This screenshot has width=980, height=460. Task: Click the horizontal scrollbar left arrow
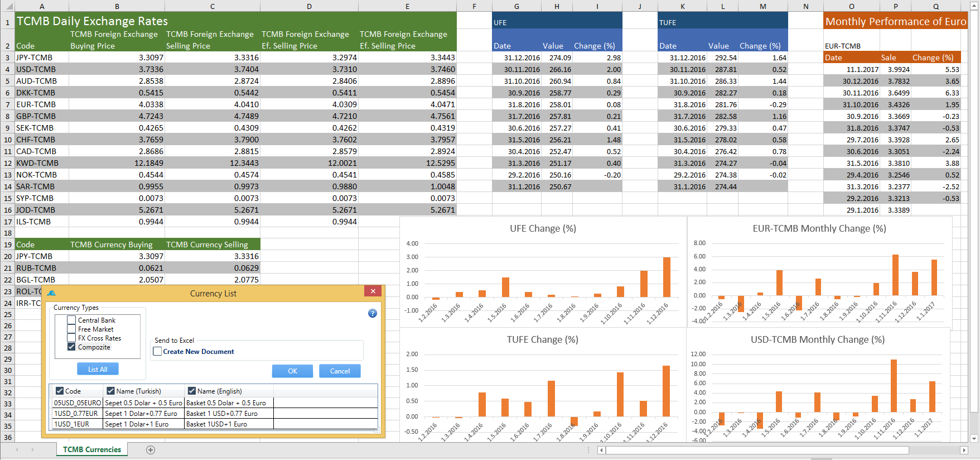(601, 450)
